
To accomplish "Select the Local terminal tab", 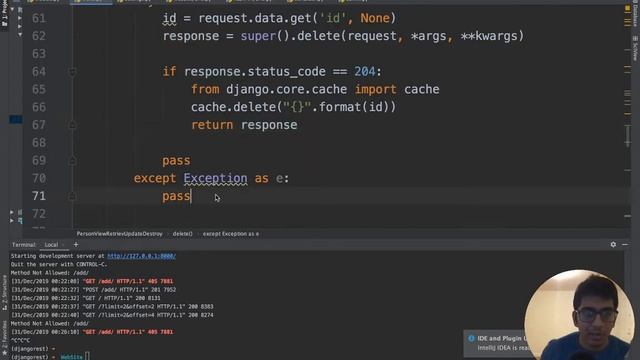I will coord(51,245).
